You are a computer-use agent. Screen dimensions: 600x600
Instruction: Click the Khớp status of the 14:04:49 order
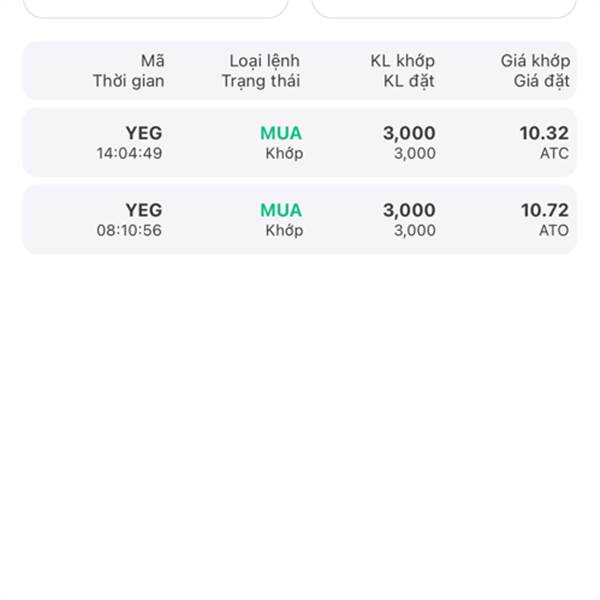click(284, 154)
